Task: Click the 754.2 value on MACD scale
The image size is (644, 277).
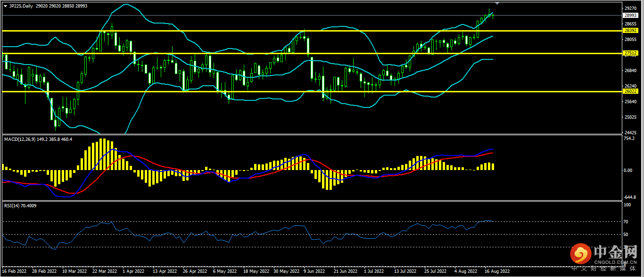Action: click(x=629, y=138)
